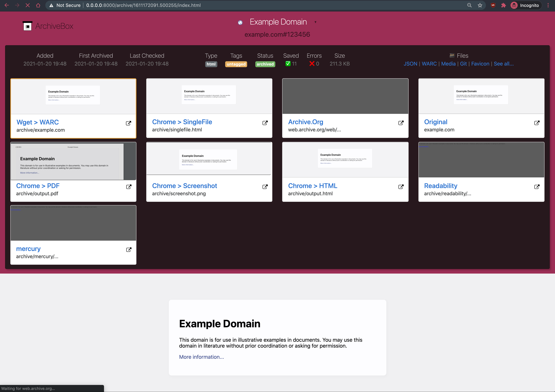Expand dropdown arrow beside Example Domain title
The image size is (555, 392).
click(315, 22)
